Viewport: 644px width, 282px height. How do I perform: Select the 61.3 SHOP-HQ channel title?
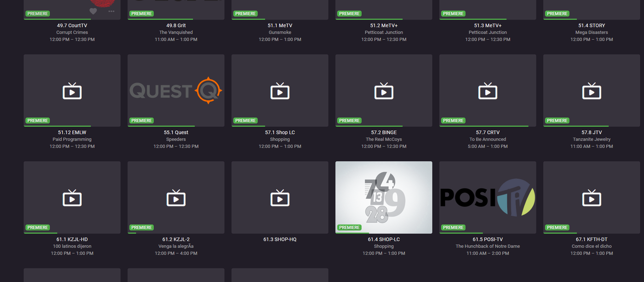(280, 239)
